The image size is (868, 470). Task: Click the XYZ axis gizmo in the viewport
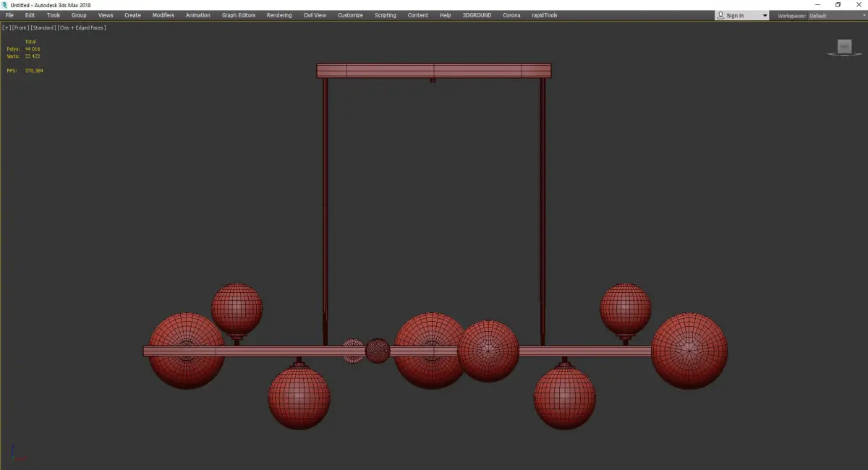point(18,453)
